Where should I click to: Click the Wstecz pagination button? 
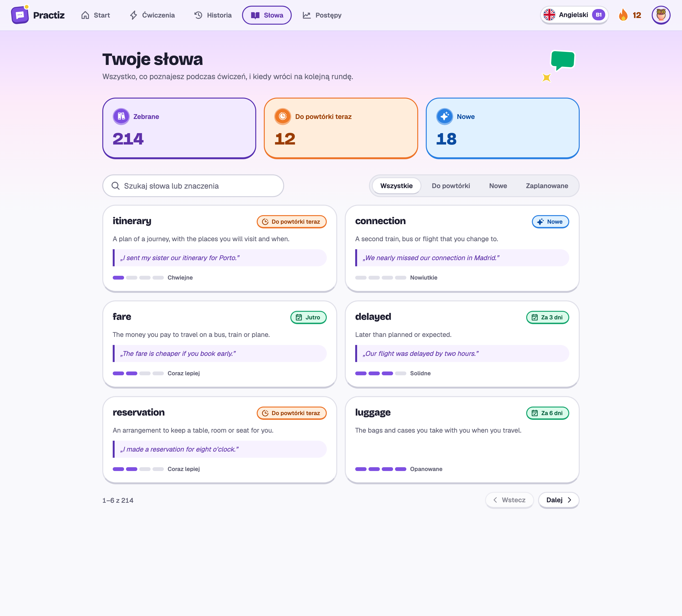tap(509, 500)
